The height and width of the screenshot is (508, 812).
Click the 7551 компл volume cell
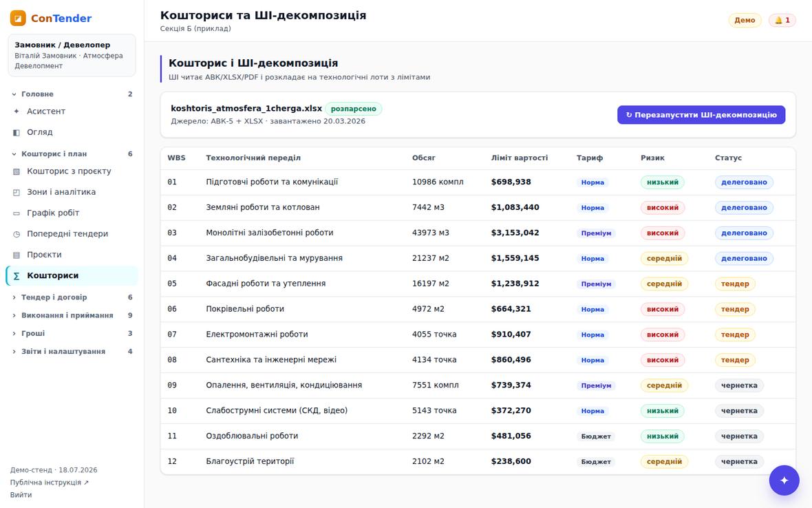(x=436, y=385)
